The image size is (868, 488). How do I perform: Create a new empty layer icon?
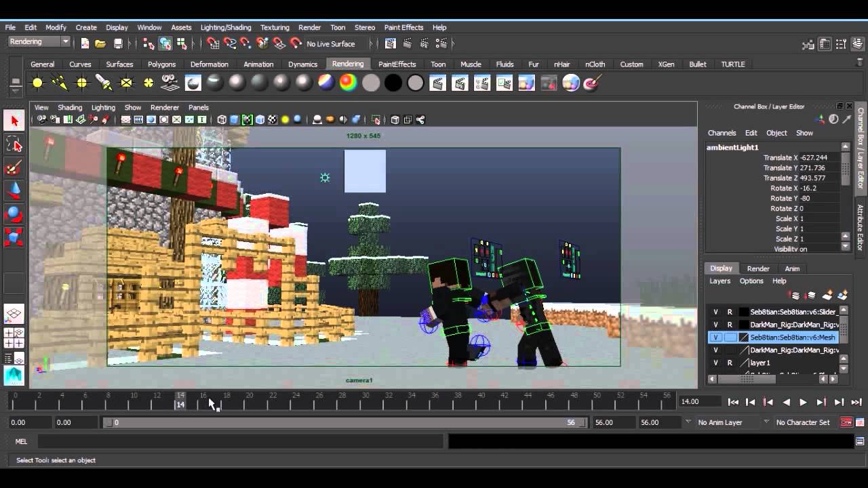tap(827, 296)
